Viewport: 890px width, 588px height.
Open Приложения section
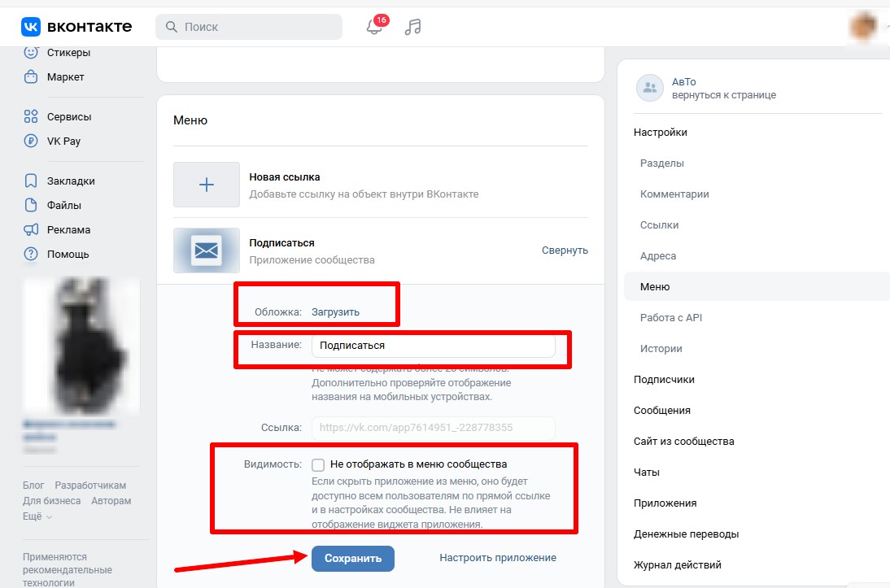(665, 503)
